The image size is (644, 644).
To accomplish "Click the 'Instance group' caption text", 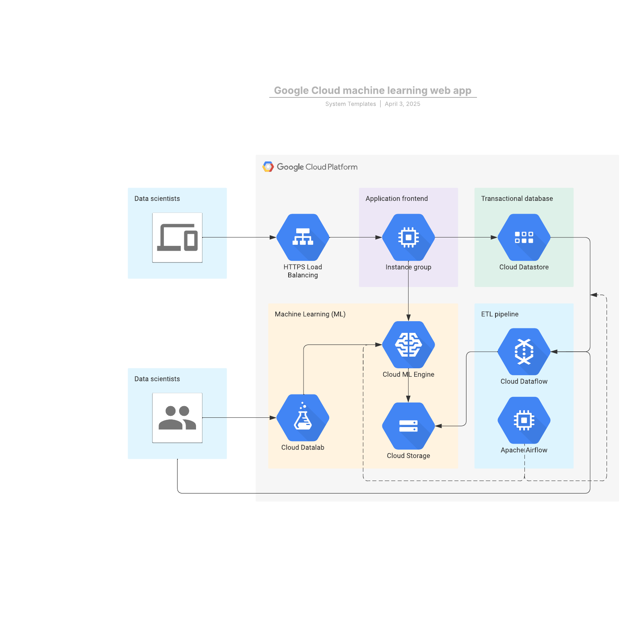I will pos(409,267).
